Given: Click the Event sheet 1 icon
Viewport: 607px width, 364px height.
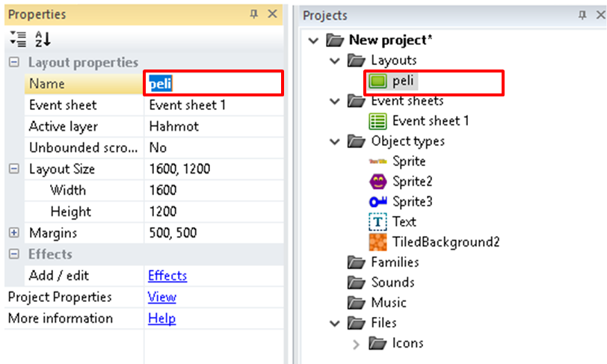Looking at the screenshot, I should tap(379, 121).
